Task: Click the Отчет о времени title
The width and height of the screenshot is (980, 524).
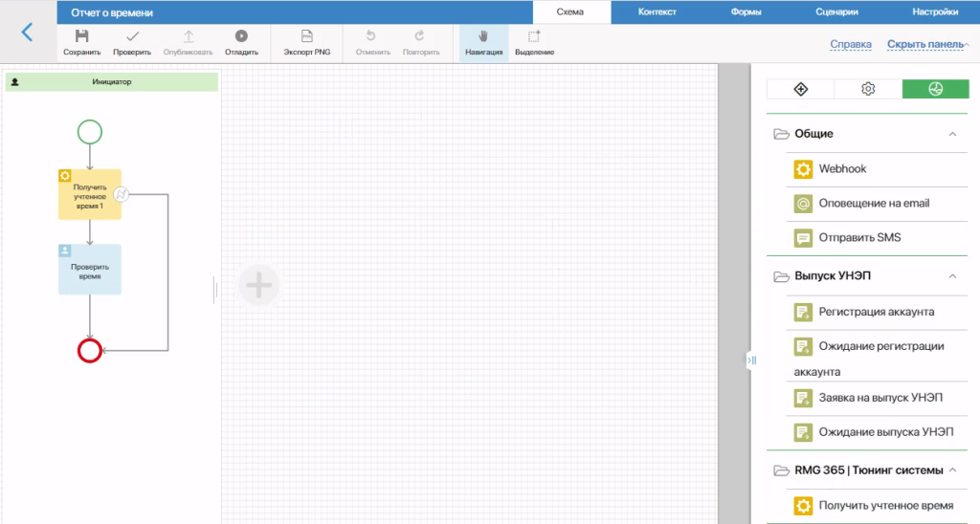Action: point(112,12)
